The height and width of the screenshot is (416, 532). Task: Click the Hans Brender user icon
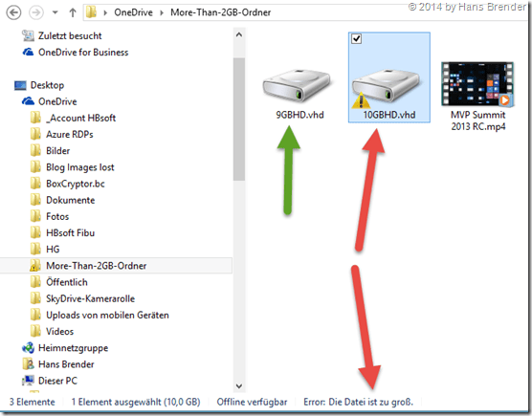[28, 364]
